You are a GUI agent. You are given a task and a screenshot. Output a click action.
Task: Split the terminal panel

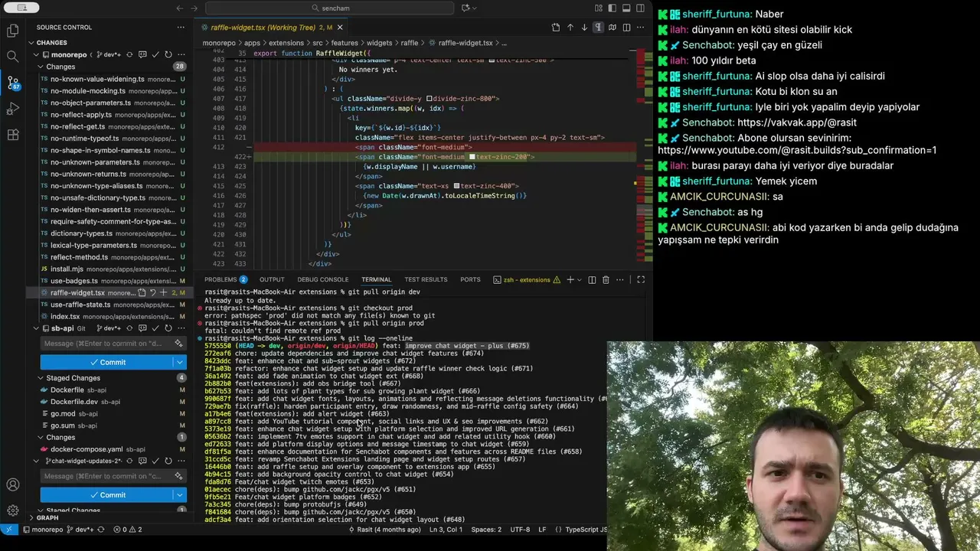coord(592,280)
